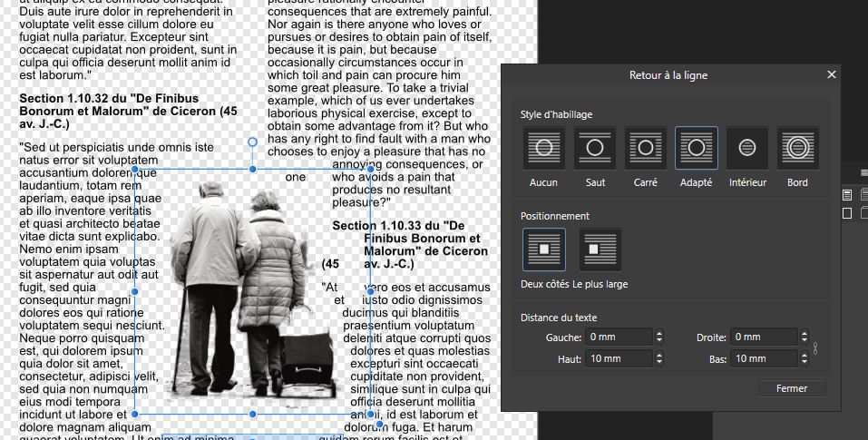Click the top-left selection handle of image
Image resolution: width=868 pixels, height=440 pixels.
tap(134, 169)
